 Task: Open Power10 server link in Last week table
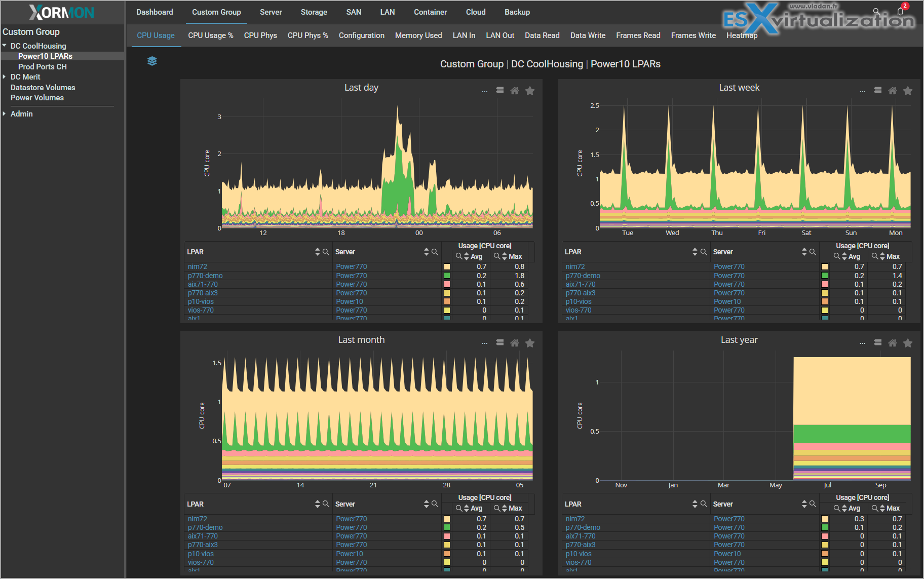(727, 301)
